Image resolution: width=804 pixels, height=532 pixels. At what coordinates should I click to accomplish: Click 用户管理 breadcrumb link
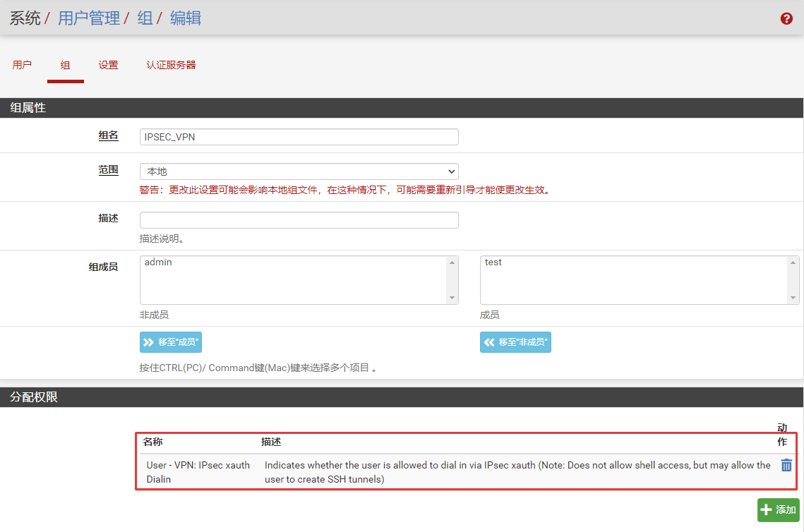pyautogui.click(x=89, y=18)
